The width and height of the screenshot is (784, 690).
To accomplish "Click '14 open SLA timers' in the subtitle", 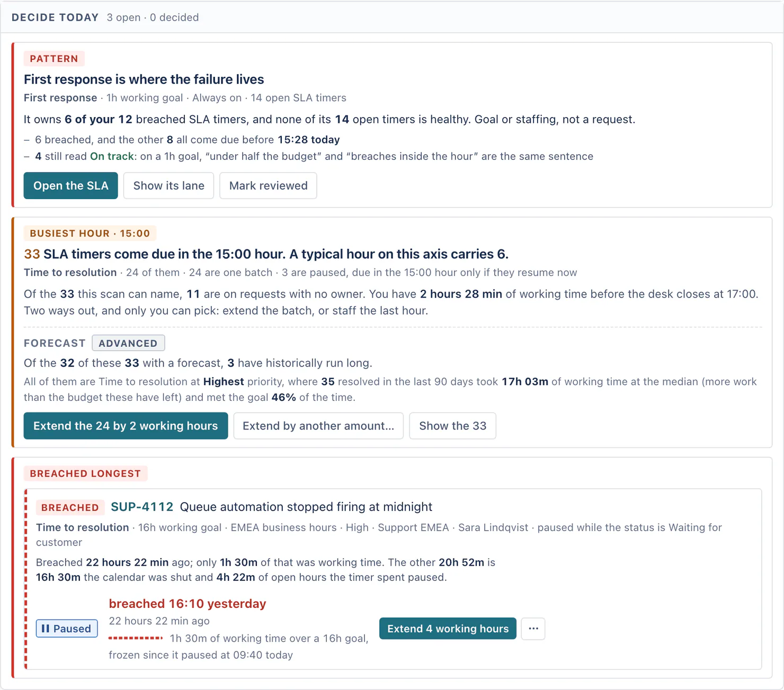I will pyautogui.click(x=298, y=98).
